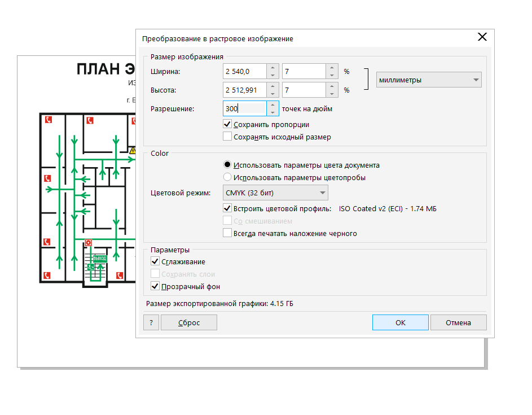The width and height of the screenshot is (532, 415).
Task: Click the yellow warning triangle icon on plan
Action: click(133, 150)
